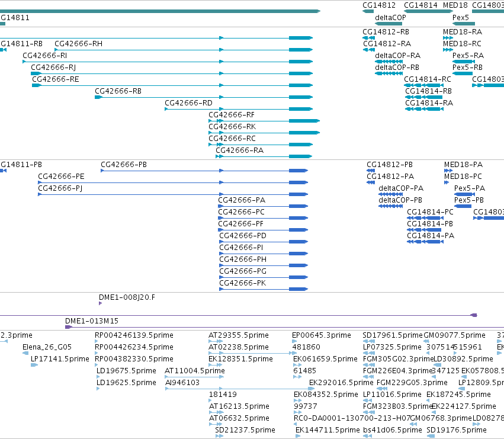This screenshot has width=504, height=439.
Task: Select EST AT16213.5prime
Action: coord(239,406)
